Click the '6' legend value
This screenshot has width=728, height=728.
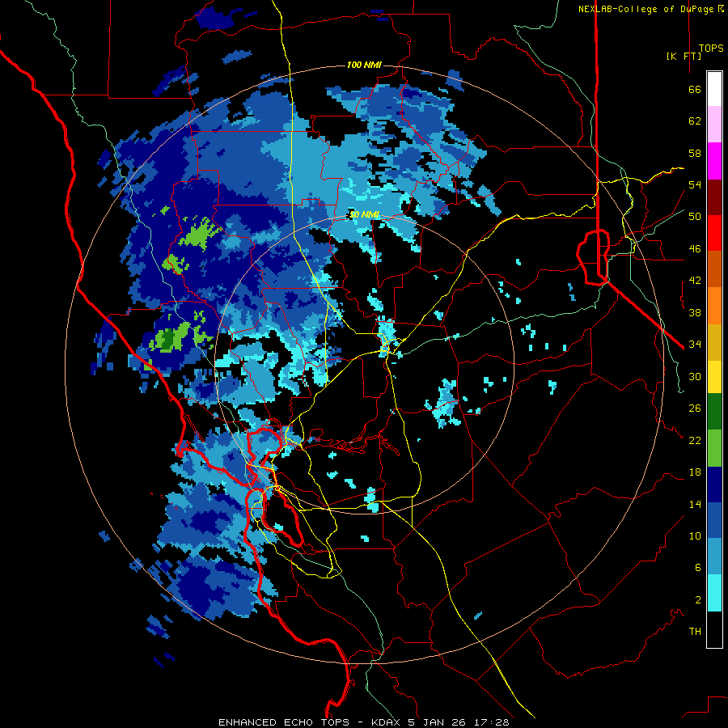click(698, 568)
